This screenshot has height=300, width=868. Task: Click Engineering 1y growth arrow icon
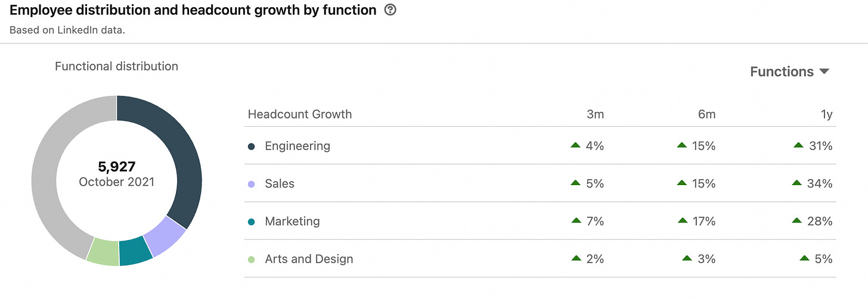[799, 145]
